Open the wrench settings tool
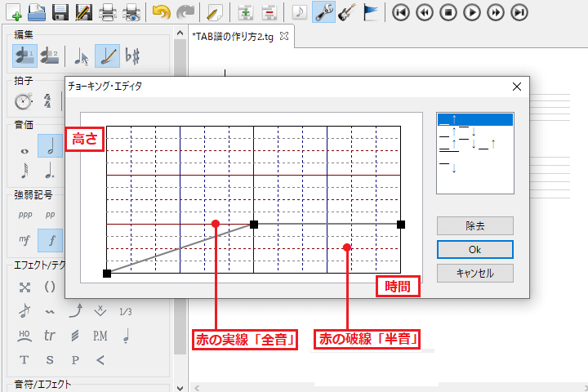 tap(323, 12)
